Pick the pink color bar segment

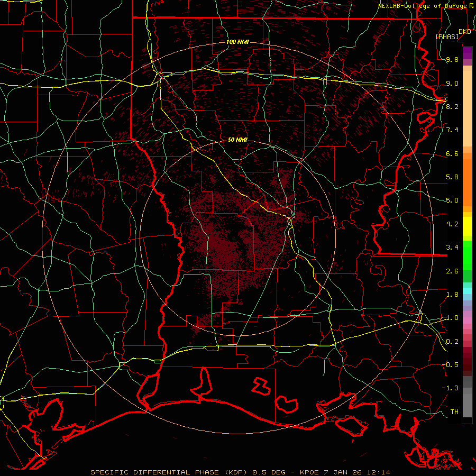click(x=467, y=321)
